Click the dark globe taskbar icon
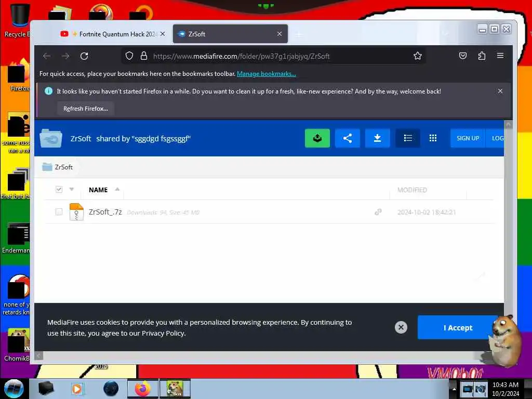 (111, 389)
